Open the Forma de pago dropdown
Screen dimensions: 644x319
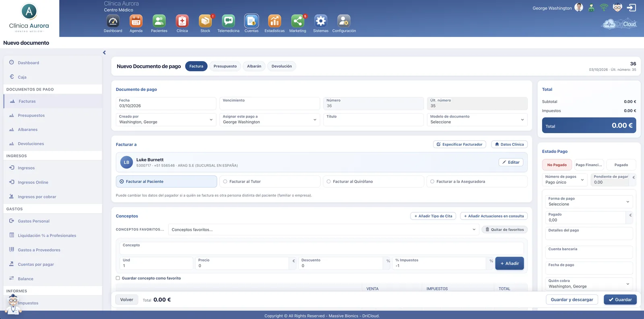(589, 202)
